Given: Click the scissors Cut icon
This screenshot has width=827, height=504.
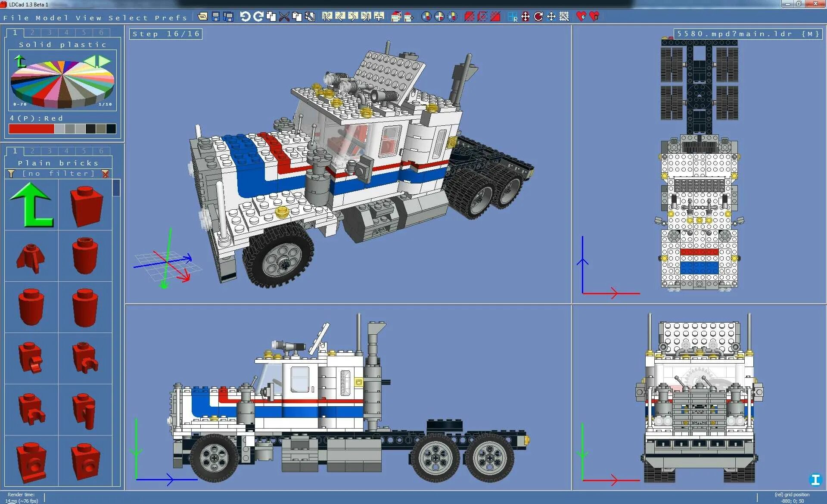Looking at the screenshot, I should pos(284,16).
